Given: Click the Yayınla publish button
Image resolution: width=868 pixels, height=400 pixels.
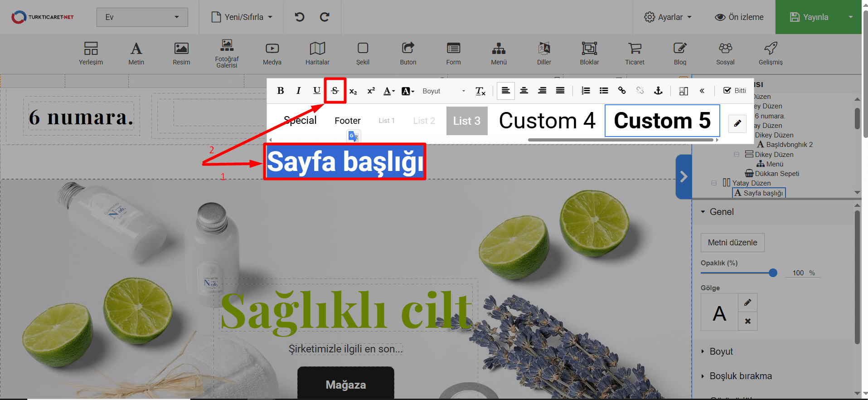Looking at the screenshot, I should pos(809,17).
